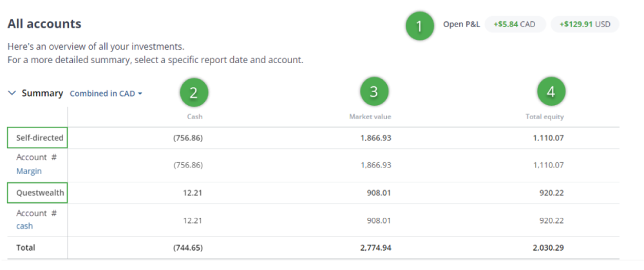This screenshot has height=270, width=644.
Task: Click the +$129.91 USD Open P&L pill
Action: coord(585,24)
